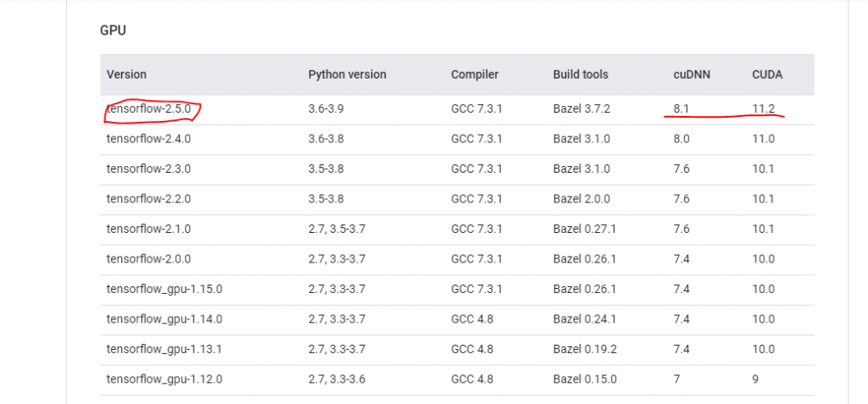Click cuDNN 7.4 in tensorflow_gpu-1.13.1 row
This screenshot has width=868, height=404.
(682, 349)
